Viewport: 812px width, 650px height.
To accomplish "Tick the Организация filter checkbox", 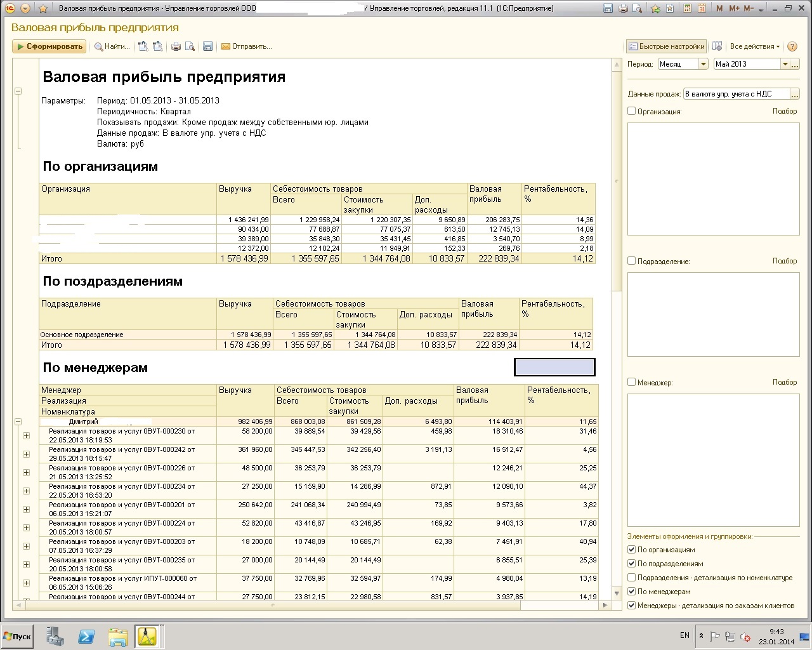I will pyautogui.click(x=631, y=111).
